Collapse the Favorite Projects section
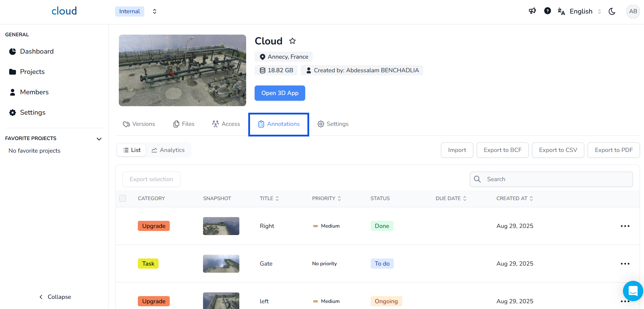 (99, 139)
